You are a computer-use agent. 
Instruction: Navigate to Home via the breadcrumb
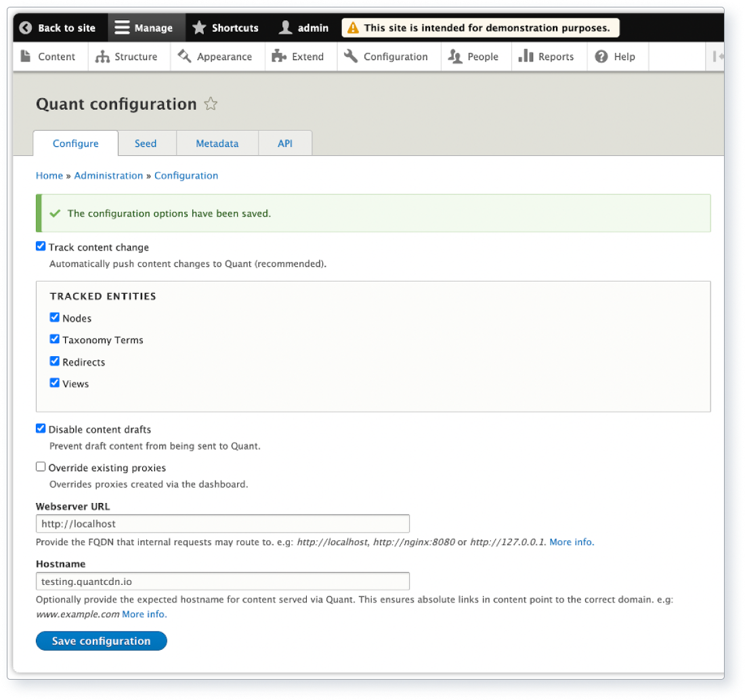point(49,175)
